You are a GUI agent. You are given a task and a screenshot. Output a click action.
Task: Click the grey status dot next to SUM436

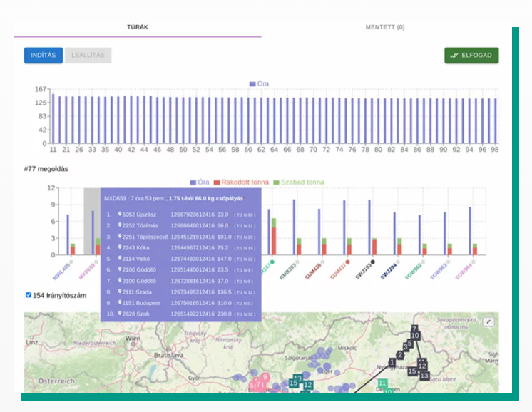pos(322,262)
